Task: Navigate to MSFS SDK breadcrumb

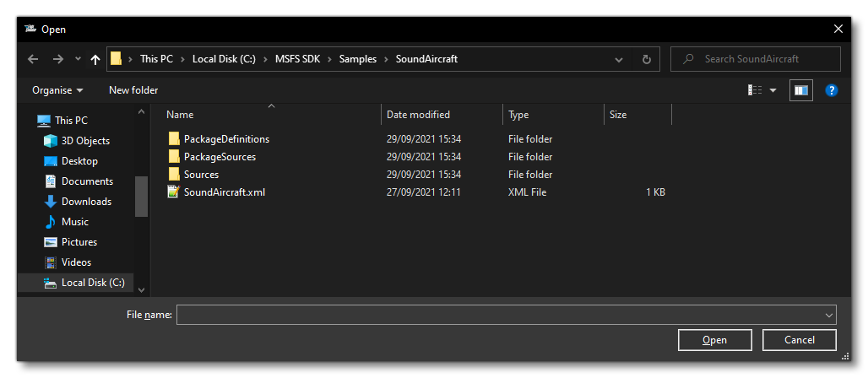Action: [x=298, y=59]
